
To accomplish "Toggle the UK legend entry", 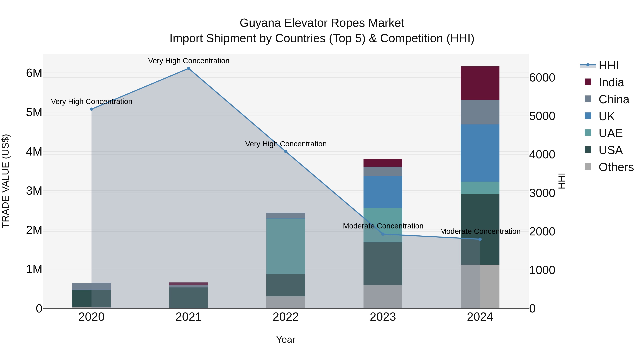I will (x=599, y=116).
